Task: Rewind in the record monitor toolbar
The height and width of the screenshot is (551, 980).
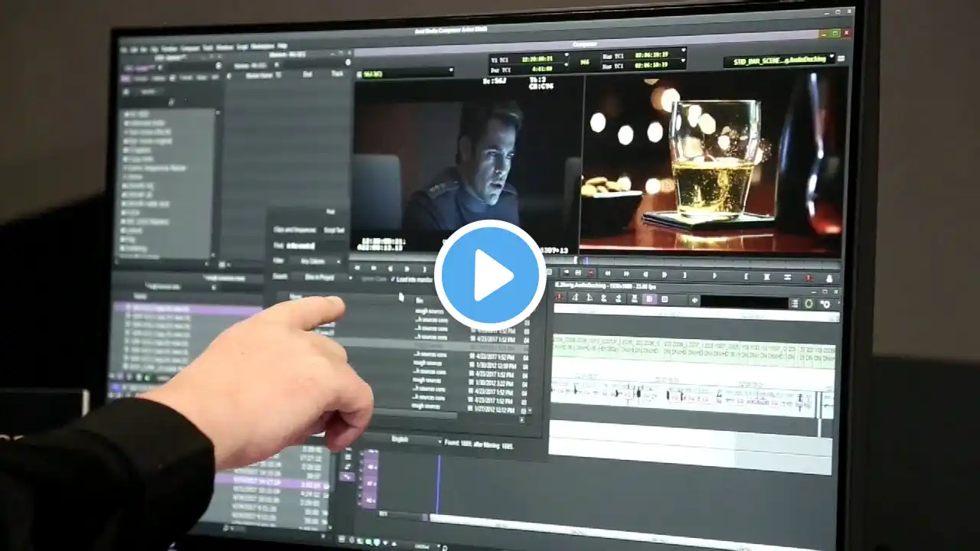Action: tap(608, 273)
